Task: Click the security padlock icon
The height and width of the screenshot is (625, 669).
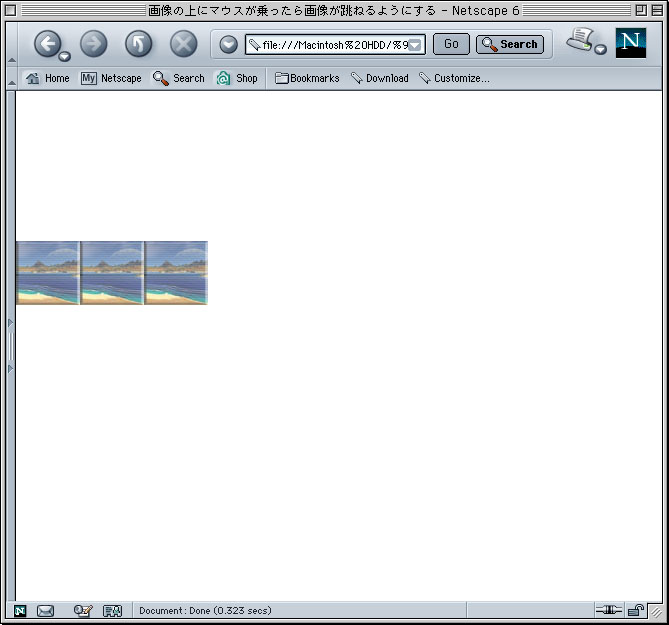Action: pyautogui.click(x=636, y=610)
